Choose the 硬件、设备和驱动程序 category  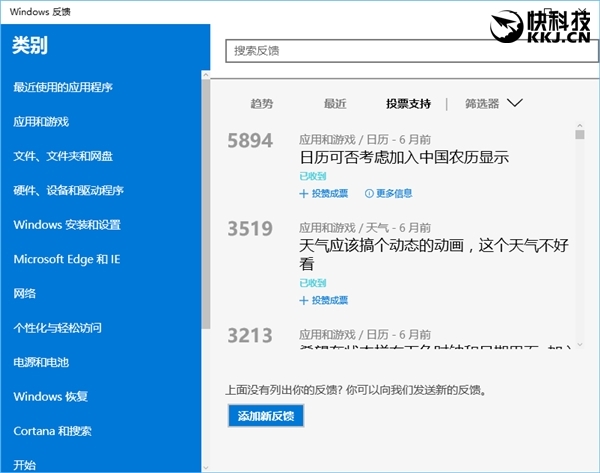click(68, 190)
